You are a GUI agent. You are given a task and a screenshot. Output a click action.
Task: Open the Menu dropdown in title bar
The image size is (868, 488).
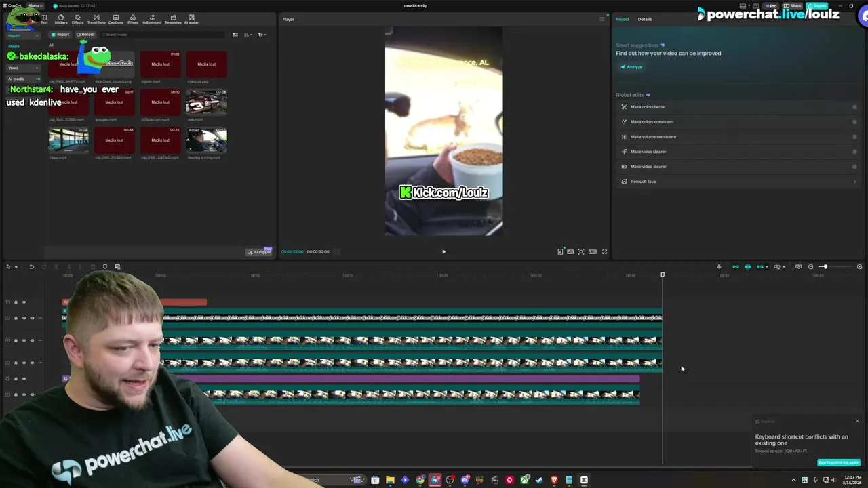[x=34, y=5]
